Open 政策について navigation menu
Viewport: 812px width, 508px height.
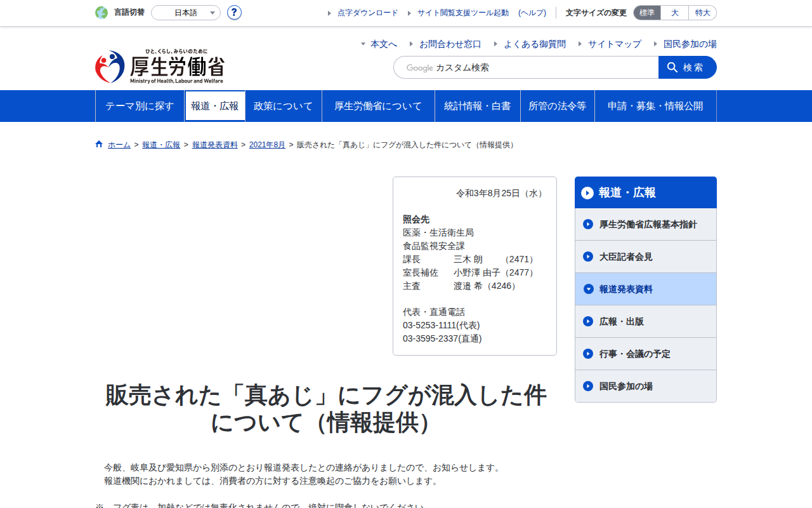(284, 106)
